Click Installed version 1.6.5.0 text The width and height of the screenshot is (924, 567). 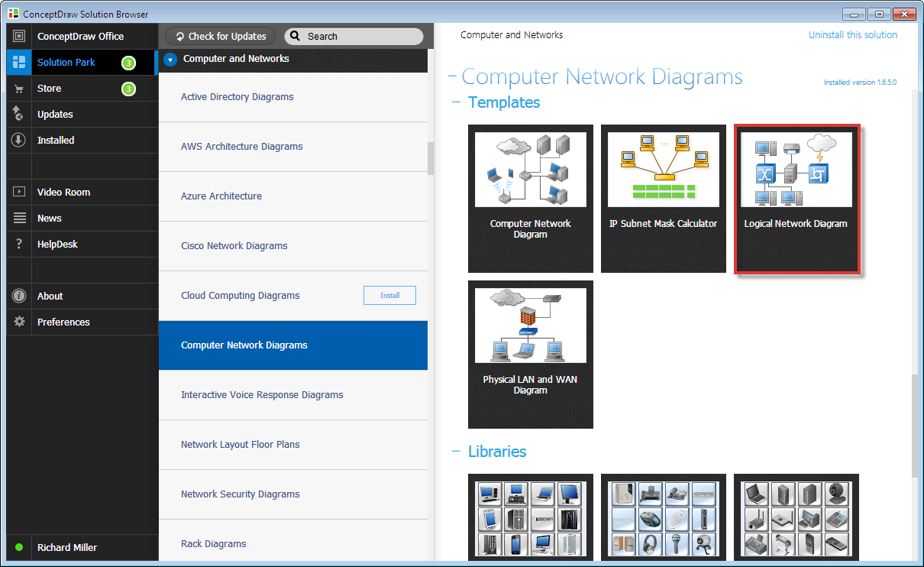tap(860, 83)
